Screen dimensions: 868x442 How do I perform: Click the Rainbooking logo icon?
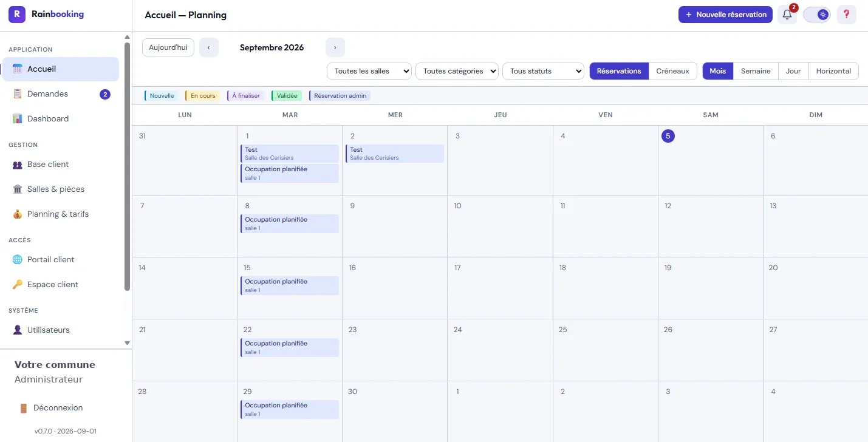coord(17,15)
